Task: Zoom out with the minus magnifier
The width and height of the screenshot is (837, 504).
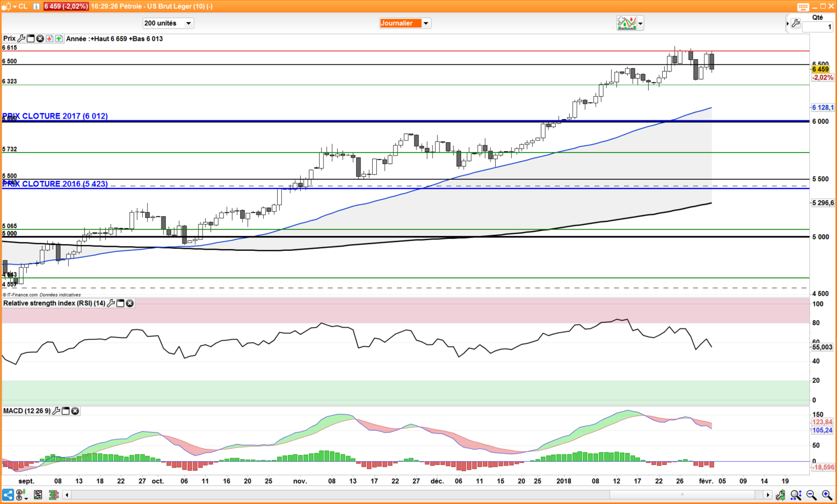Action: 811,495
